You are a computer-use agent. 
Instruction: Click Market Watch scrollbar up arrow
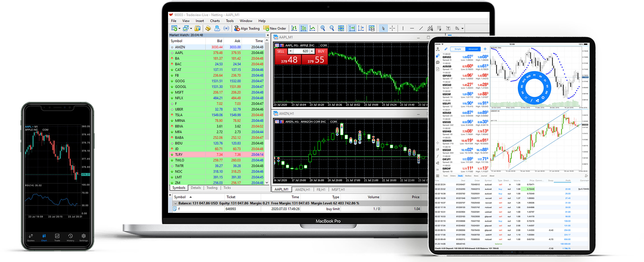[x=267, y=40]
